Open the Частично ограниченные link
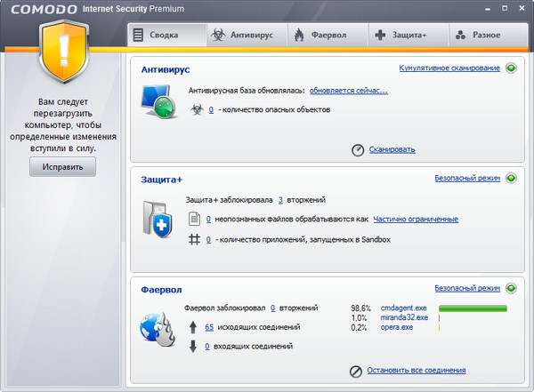Image resolution: width=534 pixels, height=392 pixels. click(x=416, y=219)
